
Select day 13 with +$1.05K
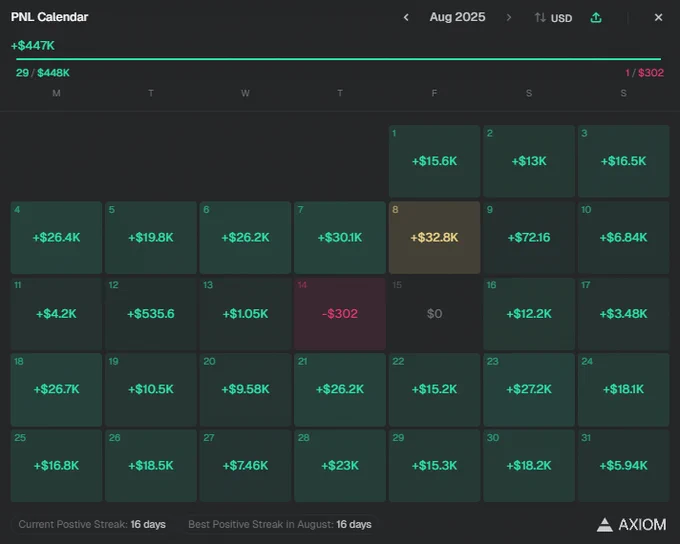click(245, 314)
